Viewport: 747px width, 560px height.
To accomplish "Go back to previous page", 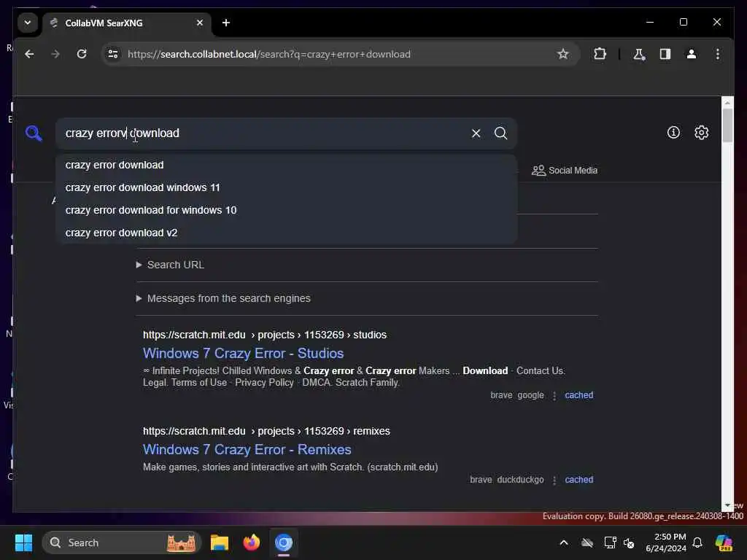I will coord(29,54).
